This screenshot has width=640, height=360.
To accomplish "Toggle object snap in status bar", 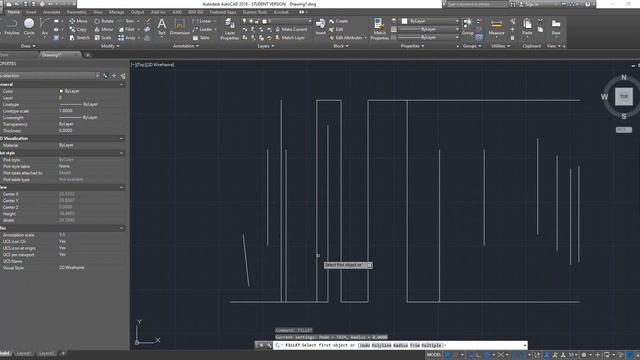I will point(523,355).
